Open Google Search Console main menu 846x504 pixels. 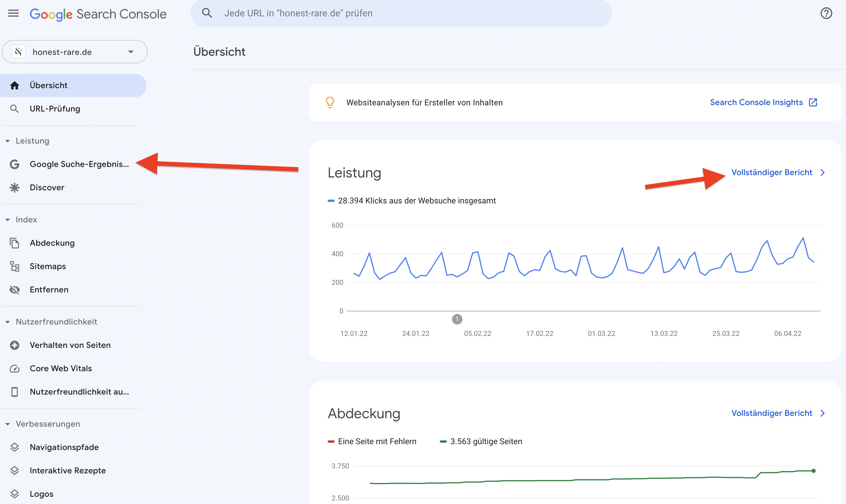[x=13, y=13]
